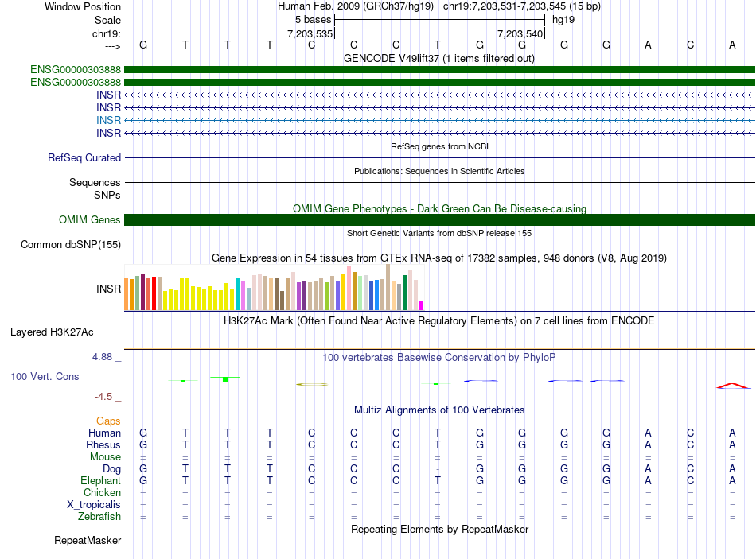This screenshot has height=559, width=756.
Task: Open the 100 Vert. Cons track label
Action: (x=45, y=376)
